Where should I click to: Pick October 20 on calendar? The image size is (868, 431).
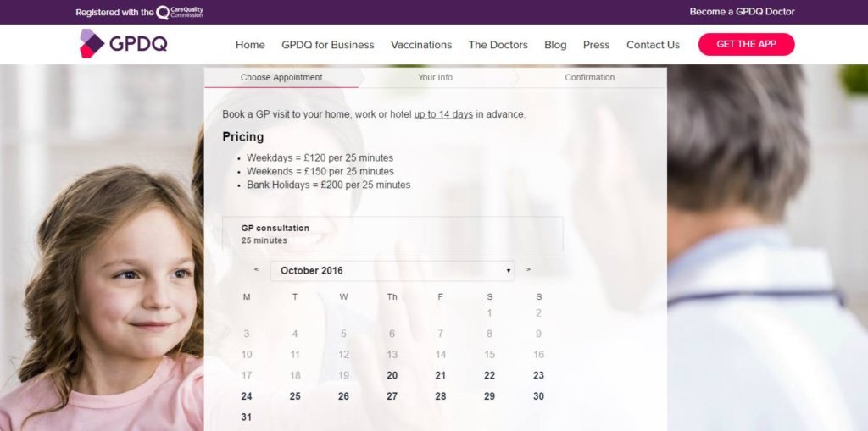pyautogui.click(x=392, y=376)
